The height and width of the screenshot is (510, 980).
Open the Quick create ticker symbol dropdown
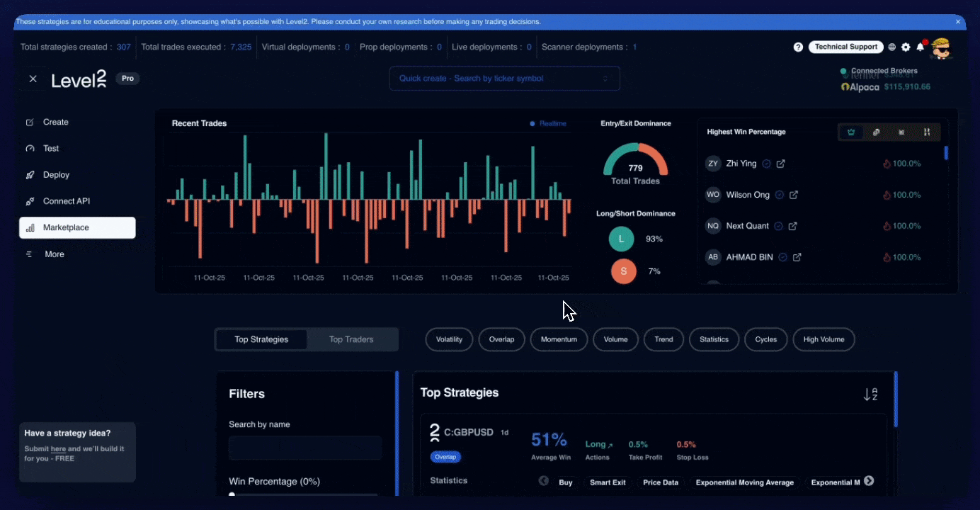coord(504,79)
